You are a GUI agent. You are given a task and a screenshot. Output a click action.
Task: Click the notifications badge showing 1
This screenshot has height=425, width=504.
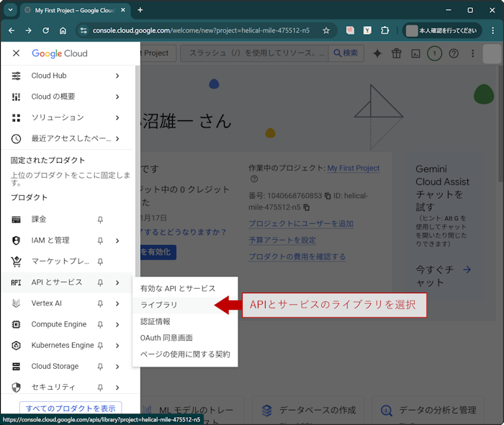coord(434,53)
